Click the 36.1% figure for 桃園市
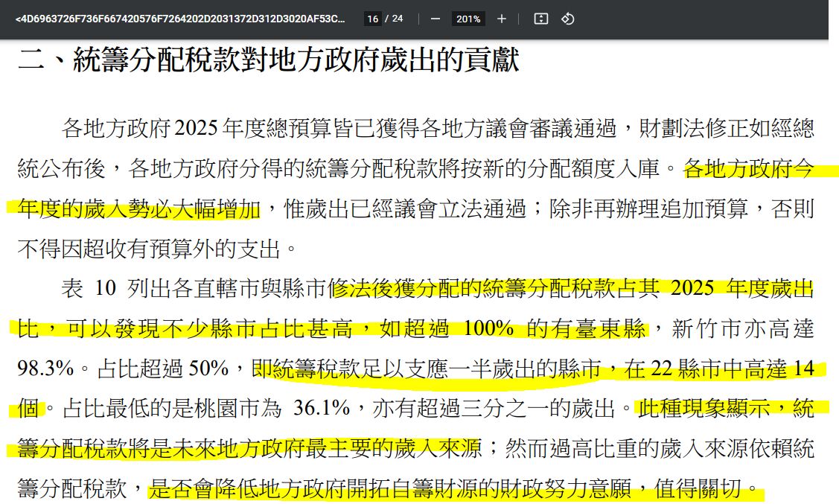The image size is (839, 504). [322, 408]
